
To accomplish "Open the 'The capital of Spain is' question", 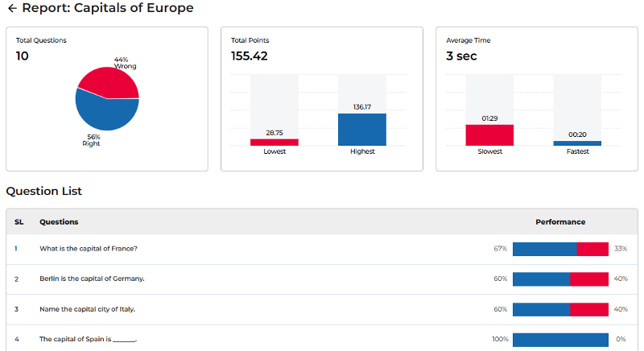I will click(89, 340).
